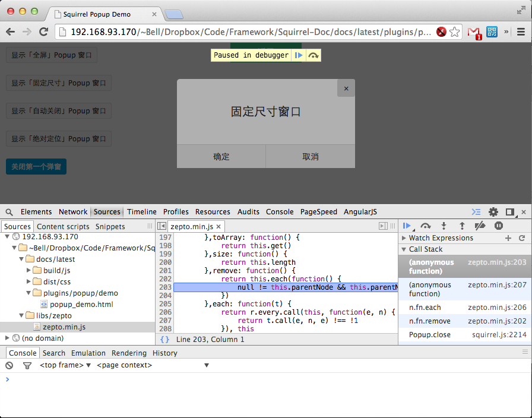This screenshot has height=418, width=532.
Task: Collapse the libs/zepto folder
Action: (x=21, y=315)
